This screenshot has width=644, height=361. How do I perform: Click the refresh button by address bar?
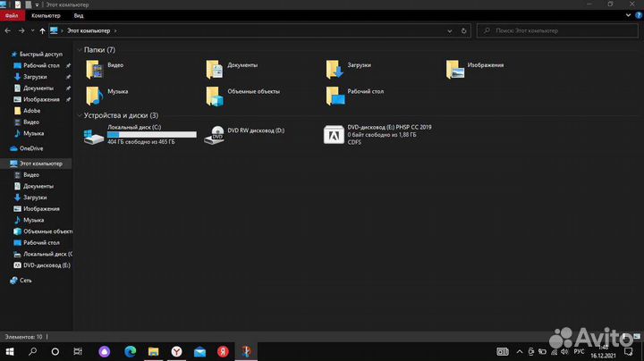coord(464,30)
